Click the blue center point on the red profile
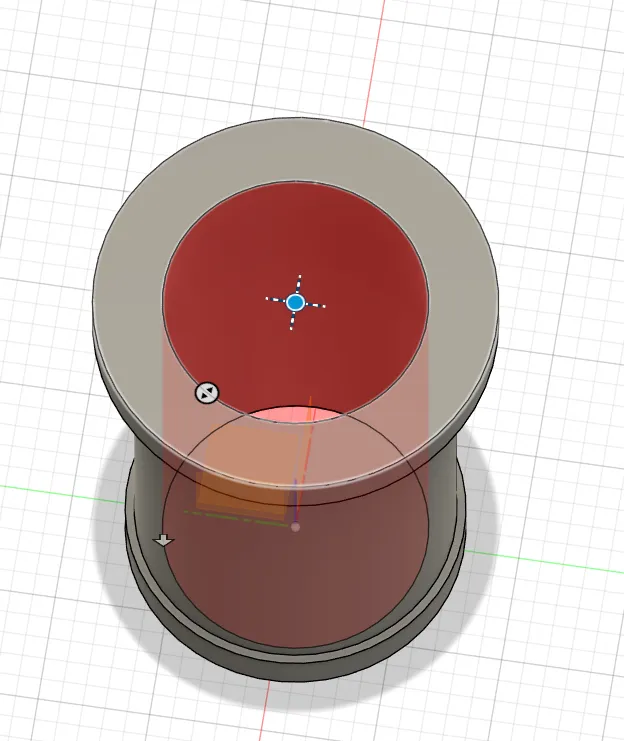624x741 pixels. click(295, 302)
